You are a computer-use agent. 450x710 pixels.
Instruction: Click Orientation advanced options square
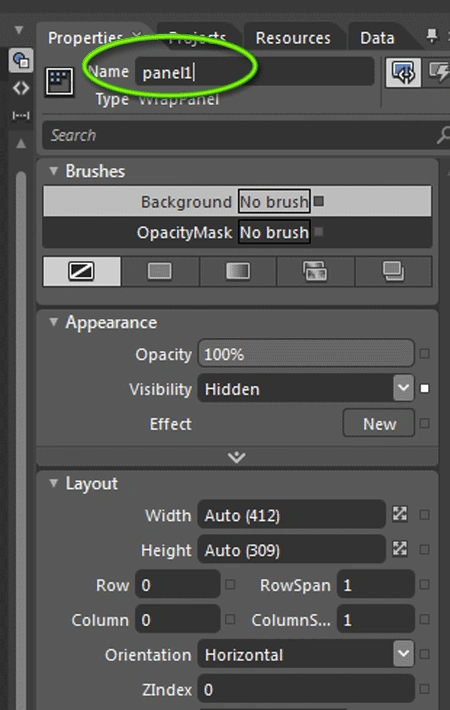coord(425,654)
